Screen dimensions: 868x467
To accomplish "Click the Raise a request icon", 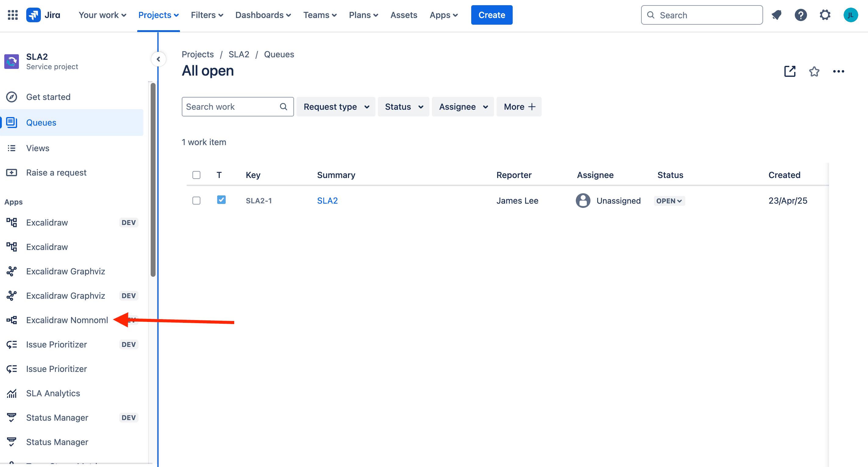I will pos(12,173).
